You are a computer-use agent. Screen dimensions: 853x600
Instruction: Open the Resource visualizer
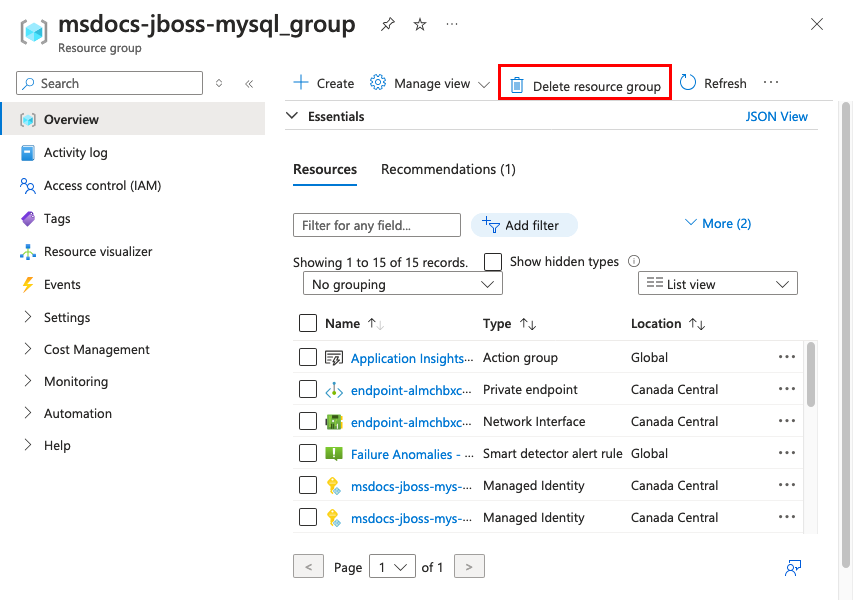pyautogui.click(x=98, y=252)
